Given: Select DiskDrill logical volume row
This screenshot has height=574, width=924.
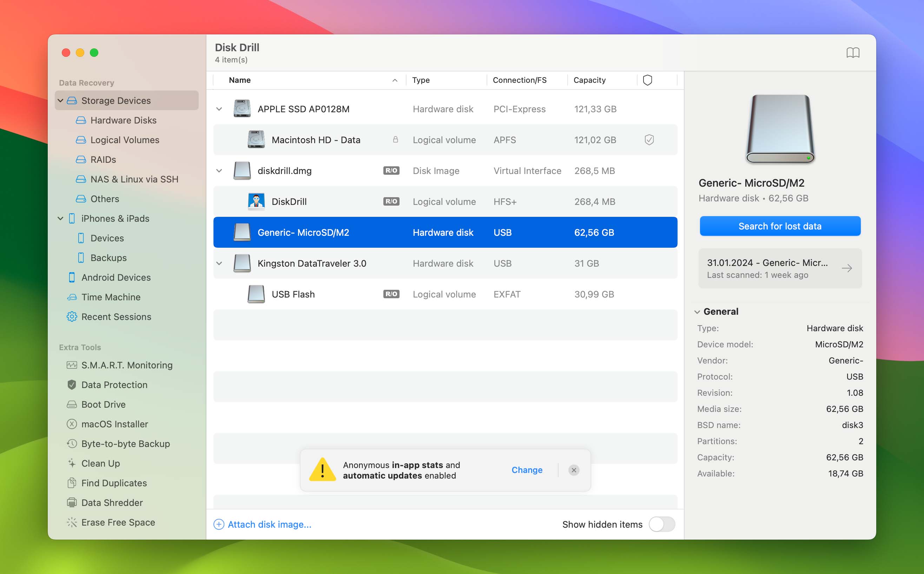Looking at the screenshot, I should (x=445, y=202).
